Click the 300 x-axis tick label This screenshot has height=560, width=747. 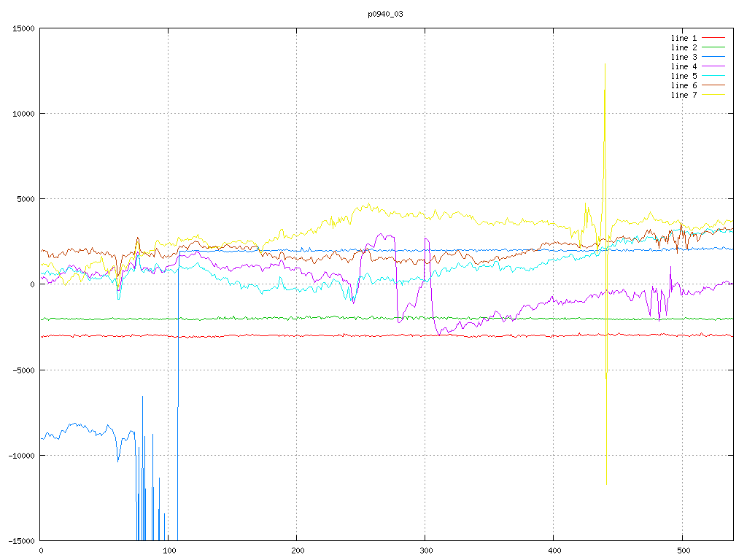425,551
